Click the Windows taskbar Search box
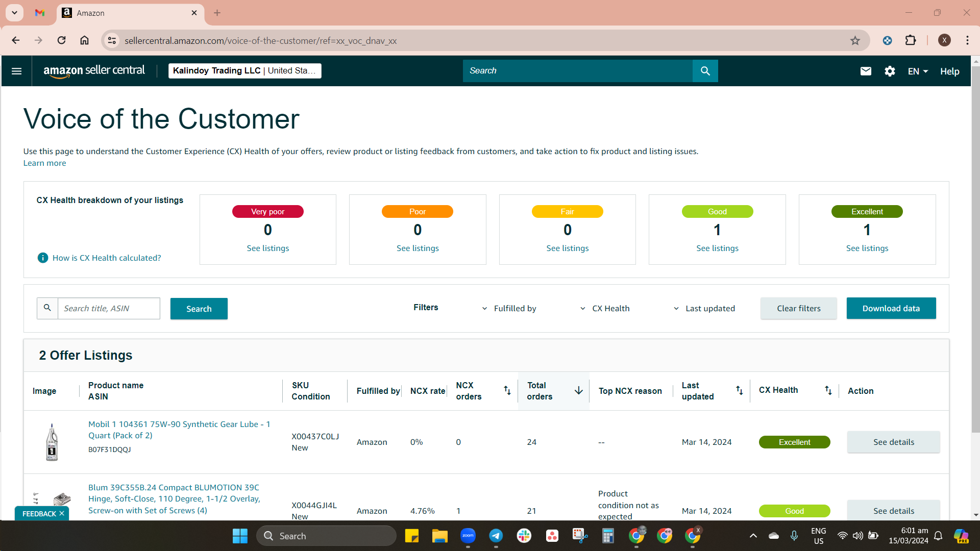 tap(326, 536)
